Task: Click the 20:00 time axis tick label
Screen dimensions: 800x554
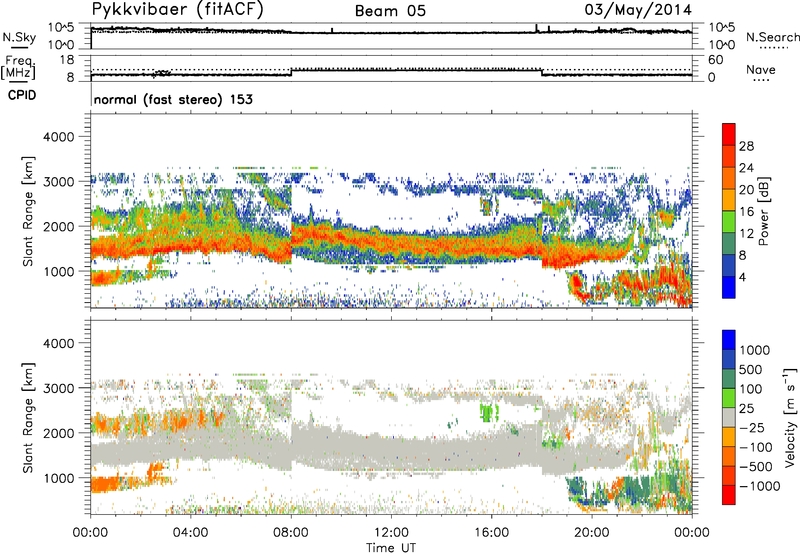Action: [592, 533]
